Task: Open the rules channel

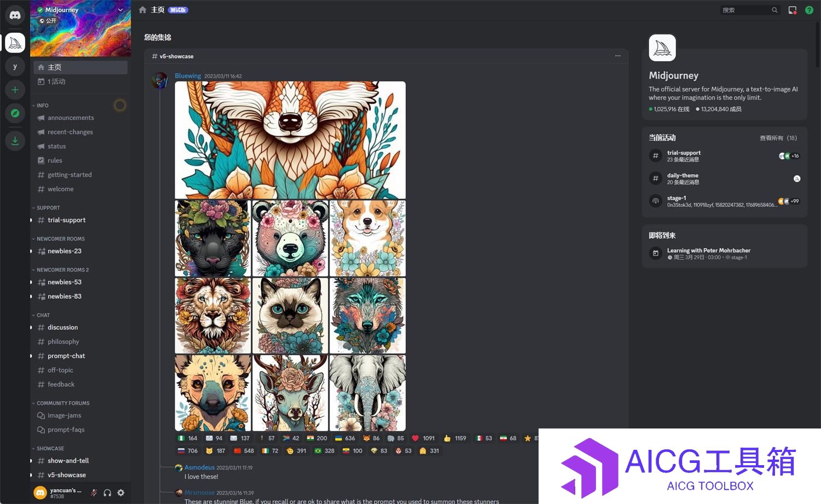Action: pos(80,160)
